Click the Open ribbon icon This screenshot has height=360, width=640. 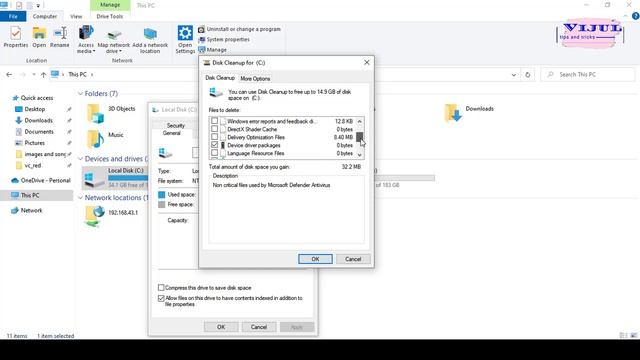[39, 37]
